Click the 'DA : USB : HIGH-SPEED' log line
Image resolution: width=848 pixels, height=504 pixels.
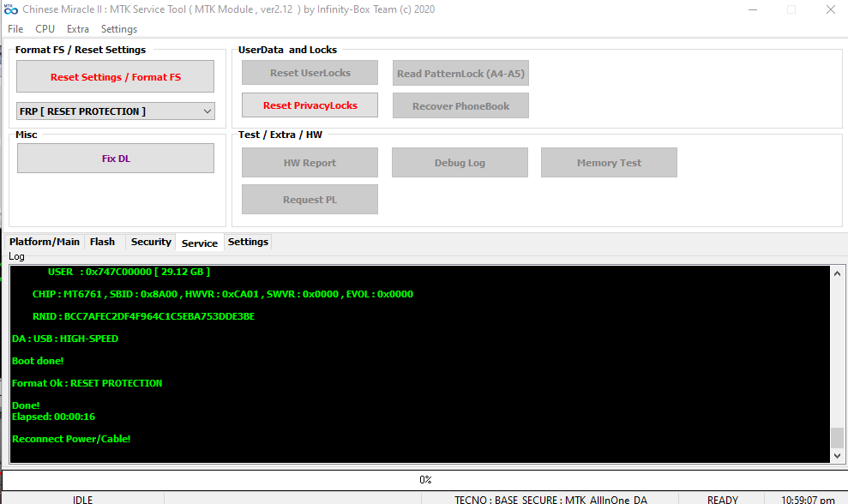pos(65,339)
